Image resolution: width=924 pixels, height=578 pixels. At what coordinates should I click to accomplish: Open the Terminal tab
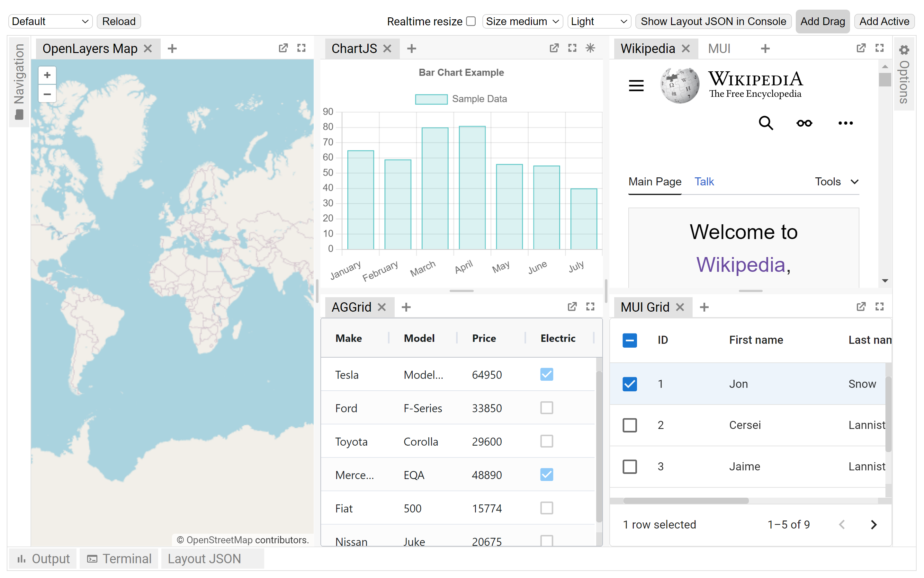click(x=119, y=558)
